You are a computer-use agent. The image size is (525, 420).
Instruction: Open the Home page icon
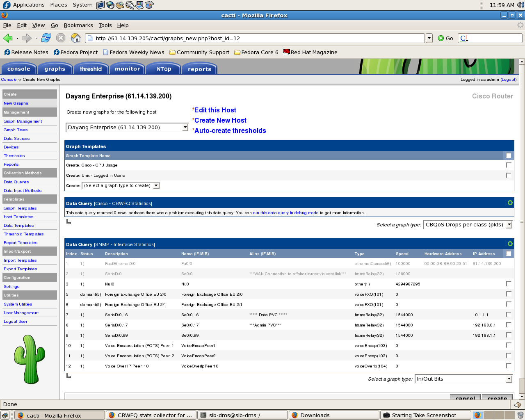coord(76,38)
